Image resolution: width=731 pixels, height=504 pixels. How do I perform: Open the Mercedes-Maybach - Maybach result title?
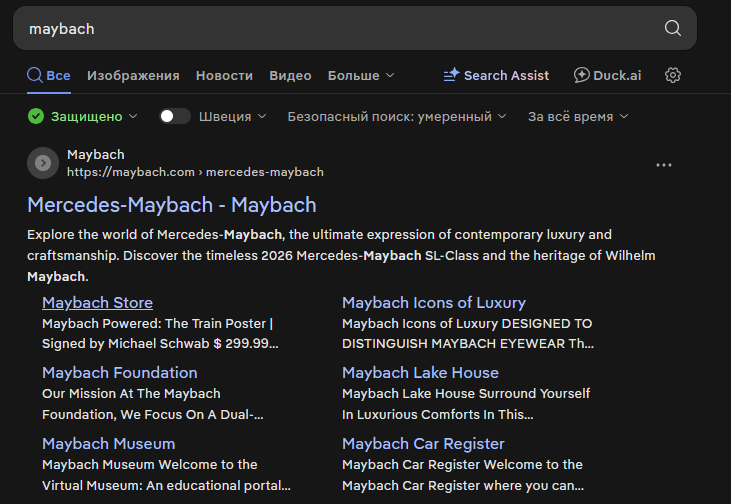pos(172,205)
